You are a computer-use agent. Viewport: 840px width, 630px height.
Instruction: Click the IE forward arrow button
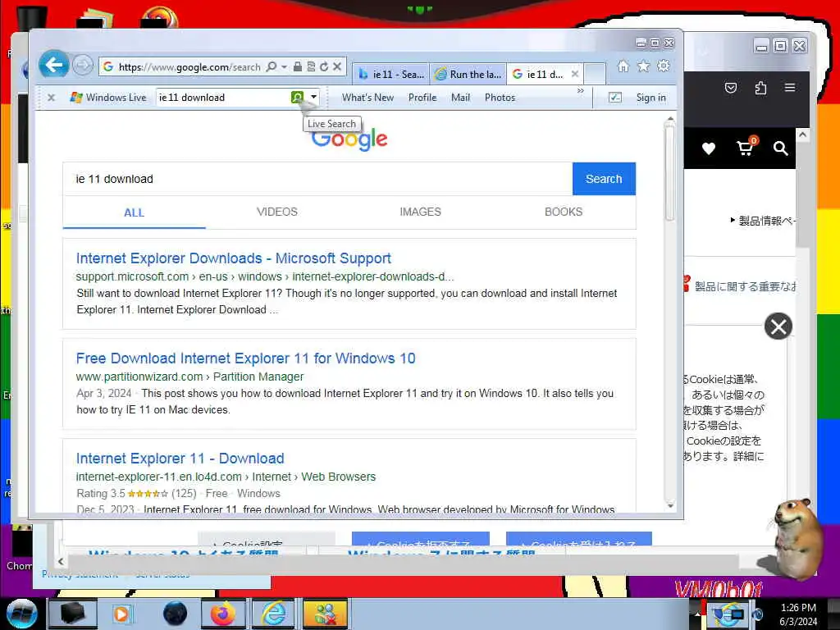(x=83, y=66)
